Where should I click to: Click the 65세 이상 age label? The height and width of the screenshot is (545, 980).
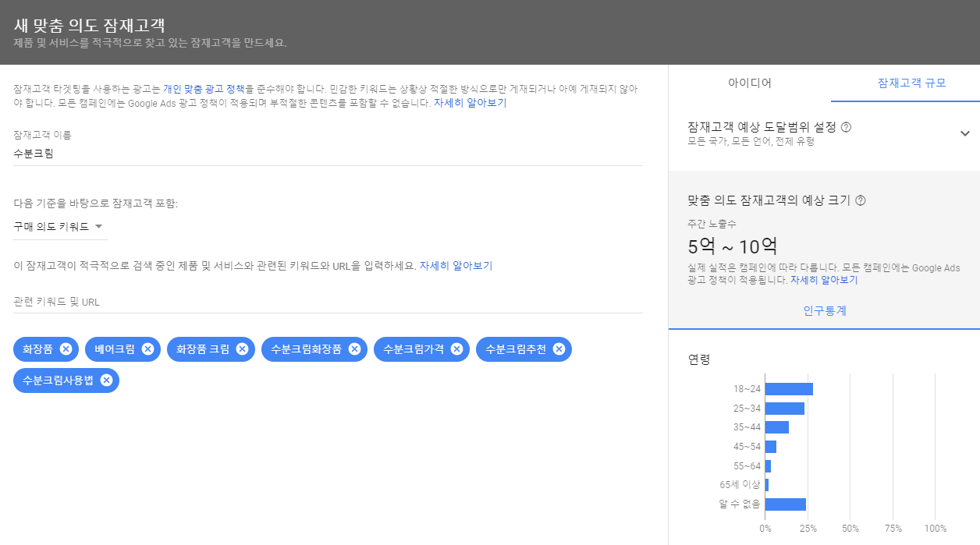pyautogui.click(x=740, y=485)
